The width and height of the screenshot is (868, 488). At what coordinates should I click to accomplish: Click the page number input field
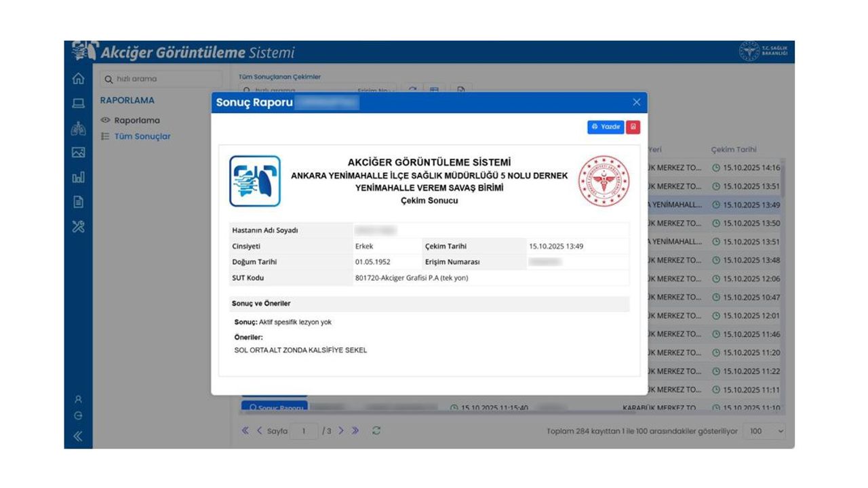click(304, 431)
